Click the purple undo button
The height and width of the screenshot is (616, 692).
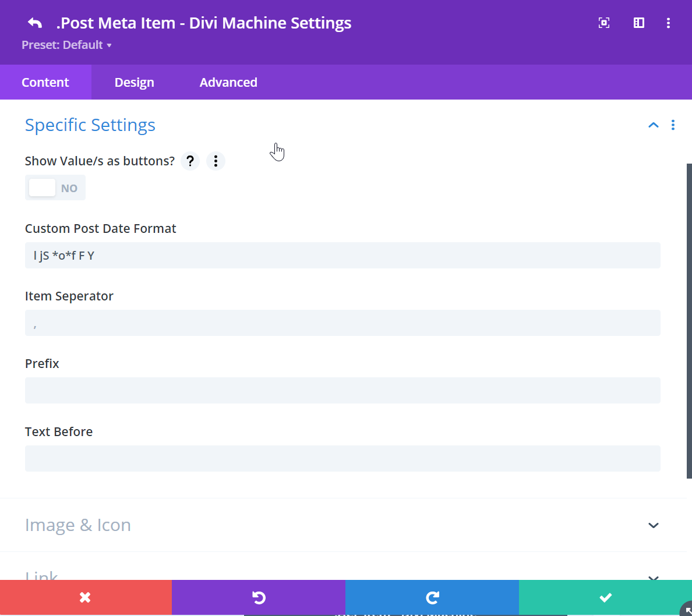259,597
